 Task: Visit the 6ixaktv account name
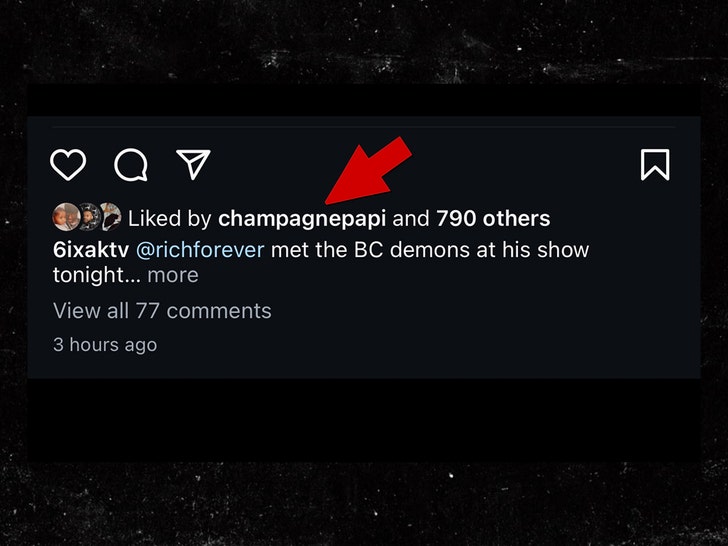pyautogui.click(x=91, y=250)
